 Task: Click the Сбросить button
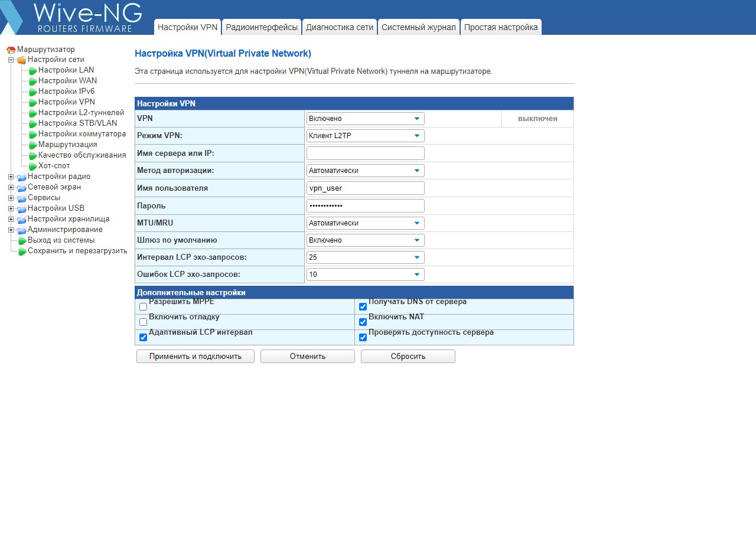click(x=408, y=357)
